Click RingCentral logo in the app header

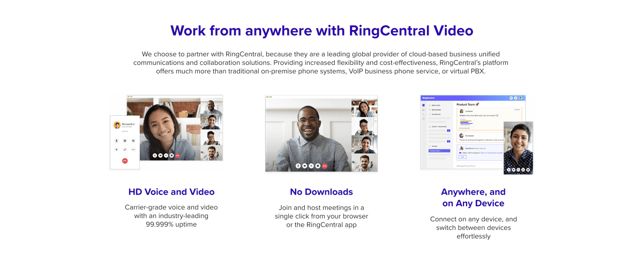tap(429, 98)
